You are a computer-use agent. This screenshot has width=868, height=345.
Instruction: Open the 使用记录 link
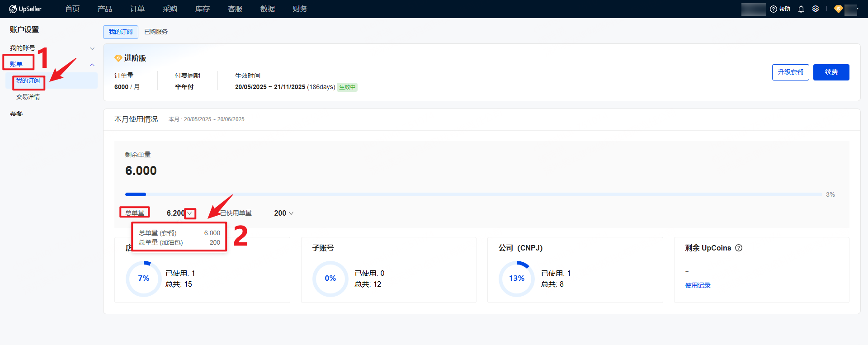point(698,285)
